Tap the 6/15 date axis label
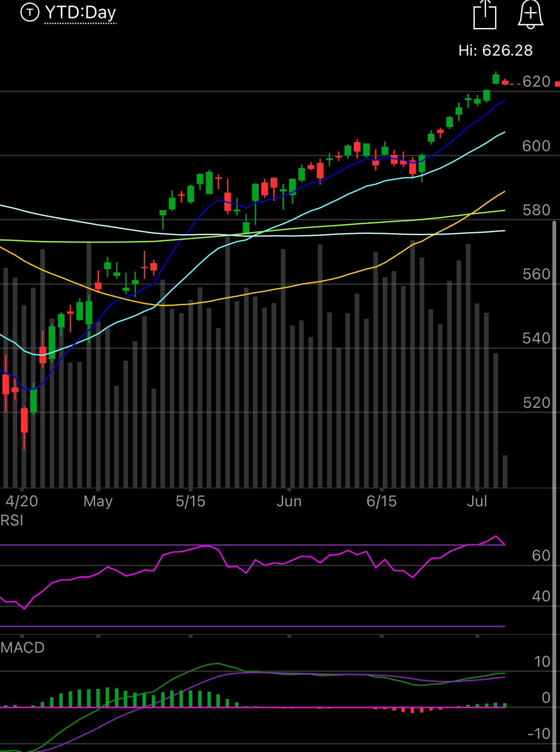 coord(381,501)
